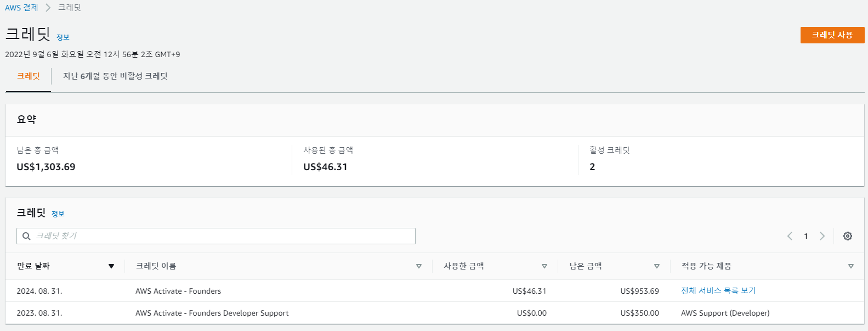Go to next page arrow
The width and height of the screenshot is (868, 331).
click(822, 236)
